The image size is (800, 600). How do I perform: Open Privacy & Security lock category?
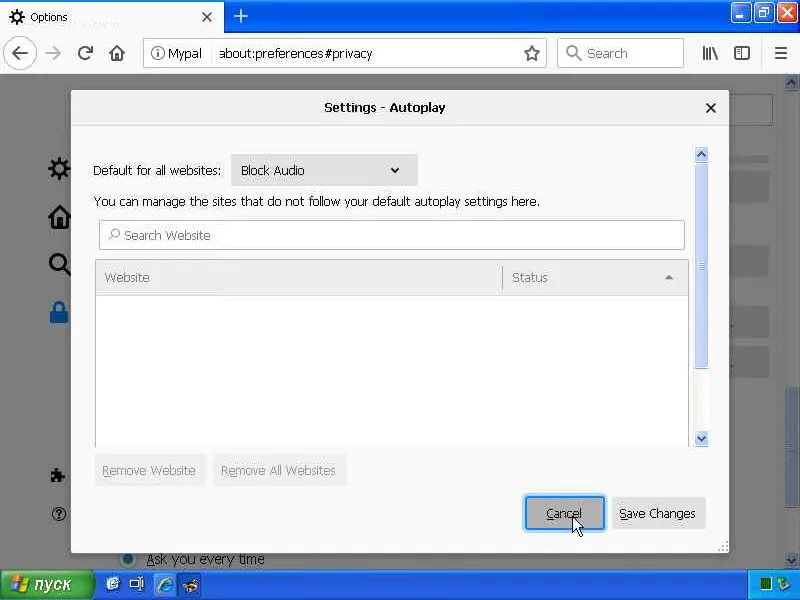coord(59,312)
